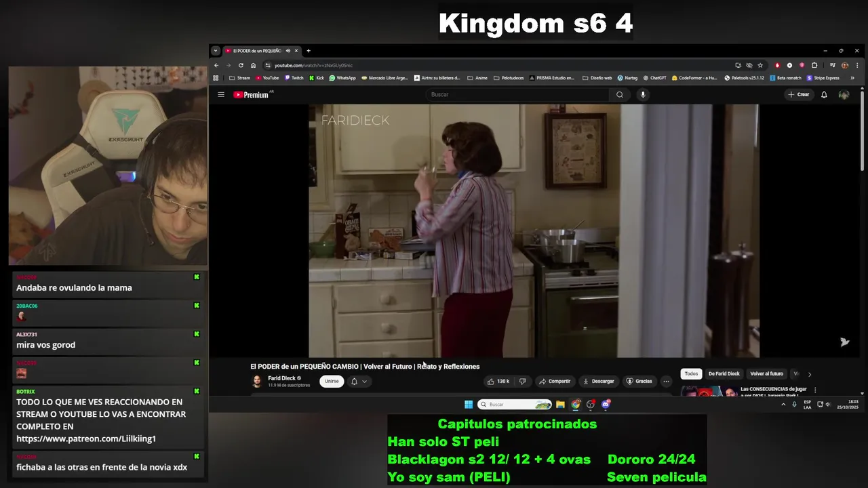
Task: Go to YouTube Premium home logo
Action: [x=252, y=95]
